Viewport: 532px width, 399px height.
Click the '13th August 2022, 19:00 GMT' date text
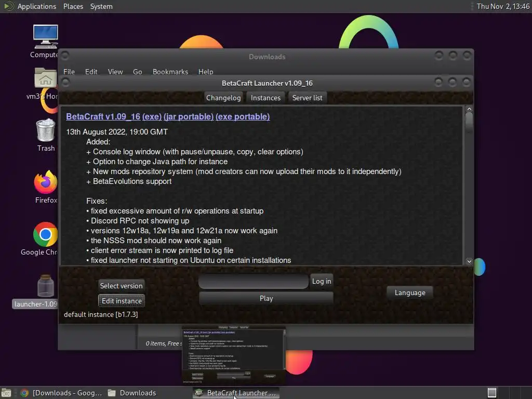pyautogui.click(x=117, y=131)
